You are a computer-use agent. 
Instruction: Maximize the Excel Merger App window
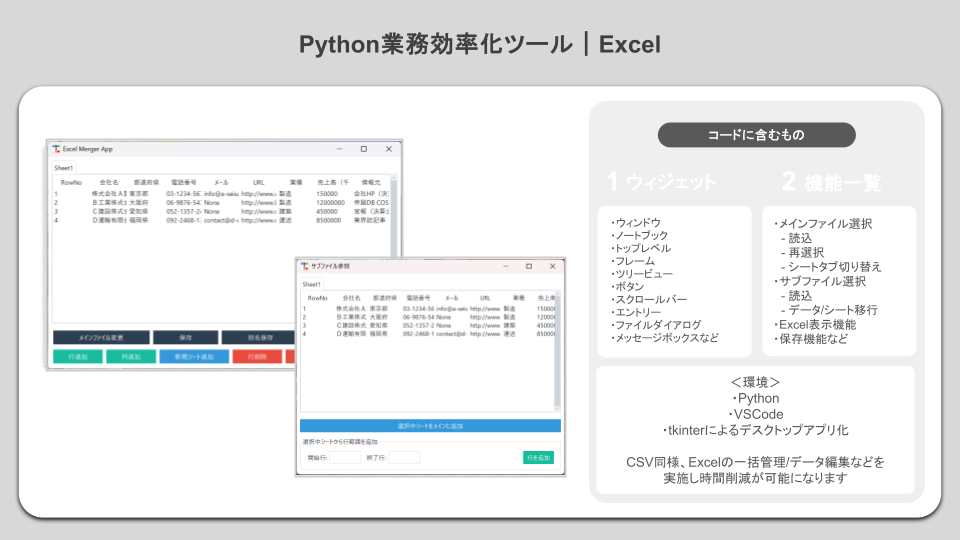tap(364, 149)
